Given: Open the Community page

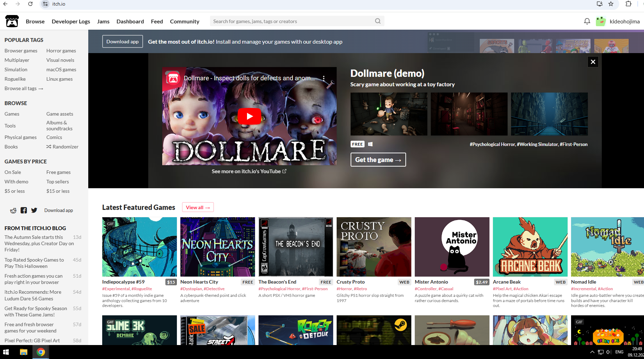Looking at the screenshot, I should pyautogui.click(x=185, y=21).
